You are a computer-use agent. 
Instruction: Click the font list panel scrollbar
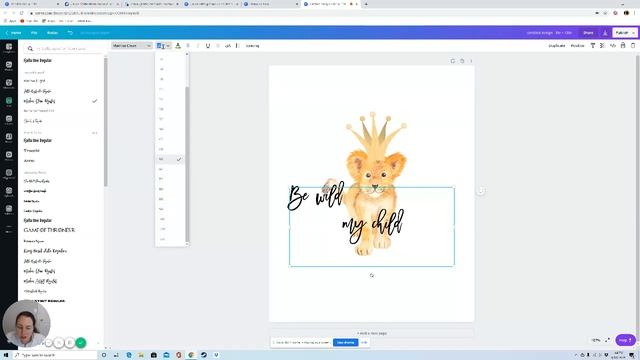(106, 122)
